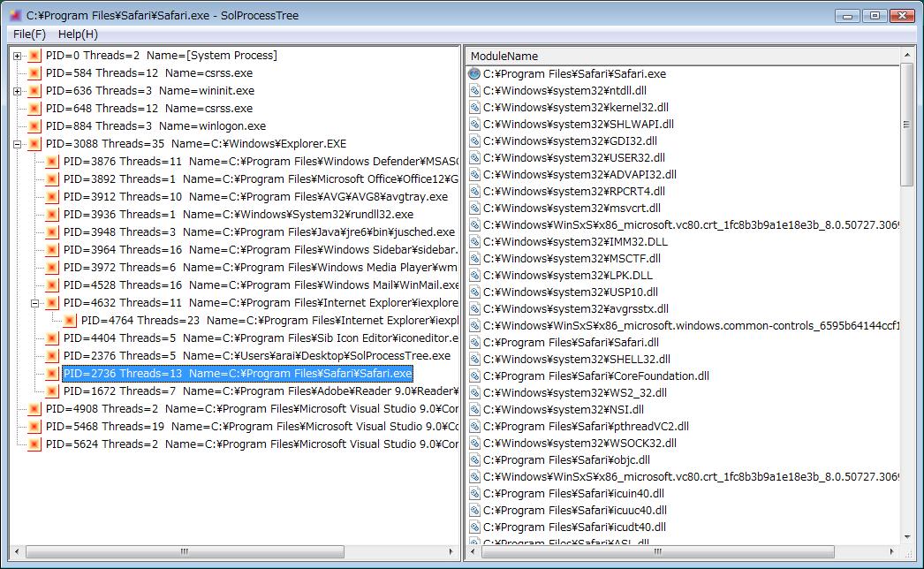Image resolution: width=924 pixels, height=569 pixels.
Task: Select the Safari.dll module entry
Action: [571, 343]
